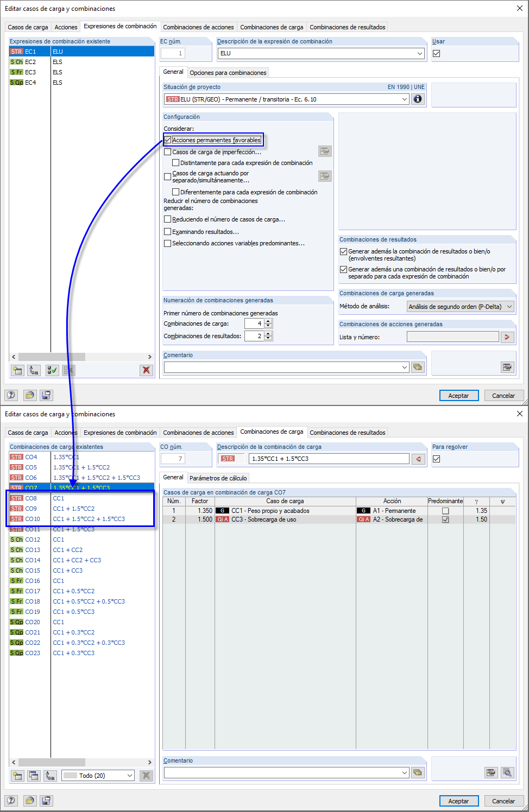Click open folder icon in lower dialog footer
The image size is (529, 812).
[x=30, y=801]
